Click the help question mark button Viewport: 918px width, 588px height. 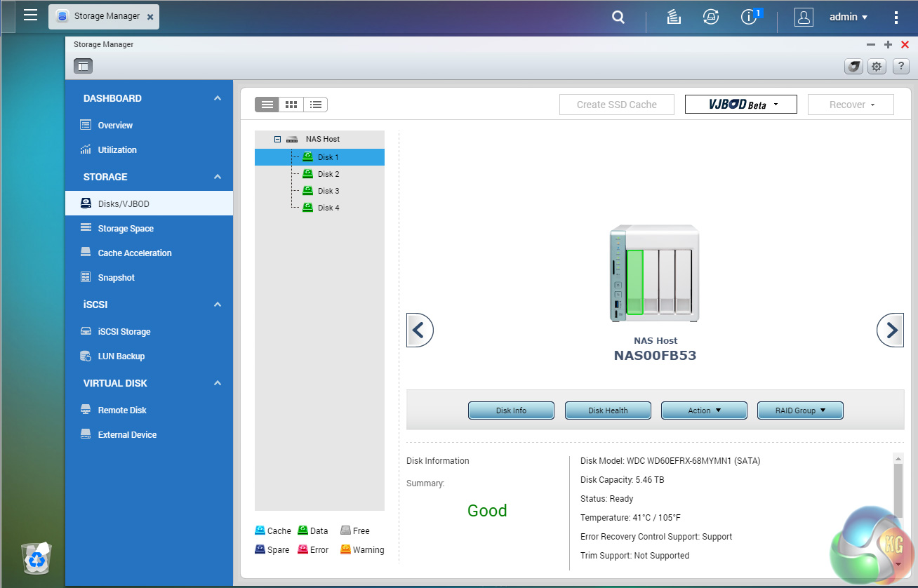(x=900, y=67)
